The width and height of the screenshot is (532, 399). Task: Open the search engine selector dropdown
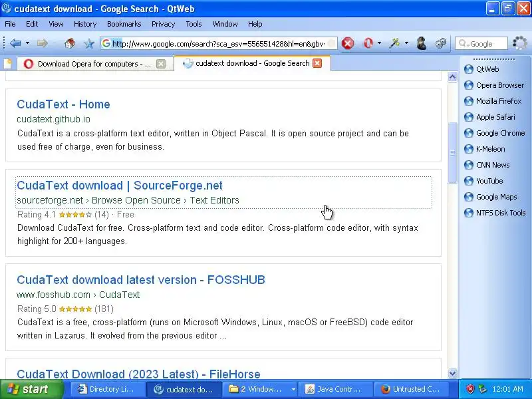point(464,44)
